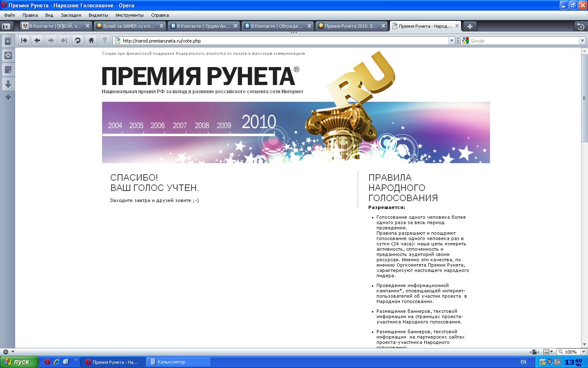Click the Wand password key icon
The height and width of the screenshot is (368, 588).
click(x=105, y=40)
